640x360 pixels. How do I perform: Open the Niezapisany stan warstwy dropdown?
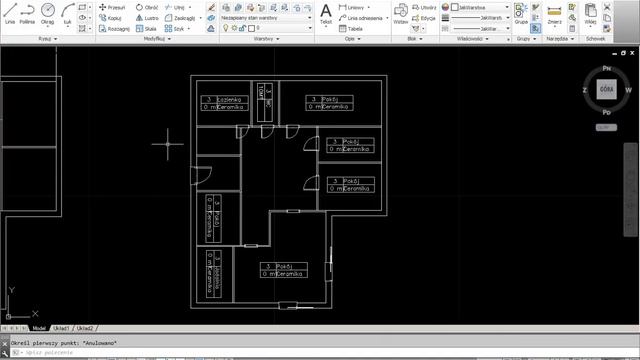tap(267, 18)
